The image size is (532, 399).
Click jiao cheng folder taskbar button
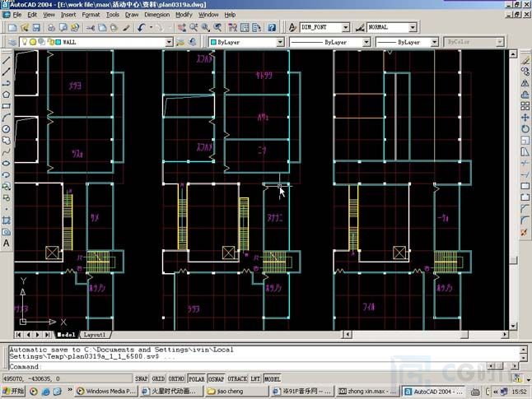click(237, 392)
